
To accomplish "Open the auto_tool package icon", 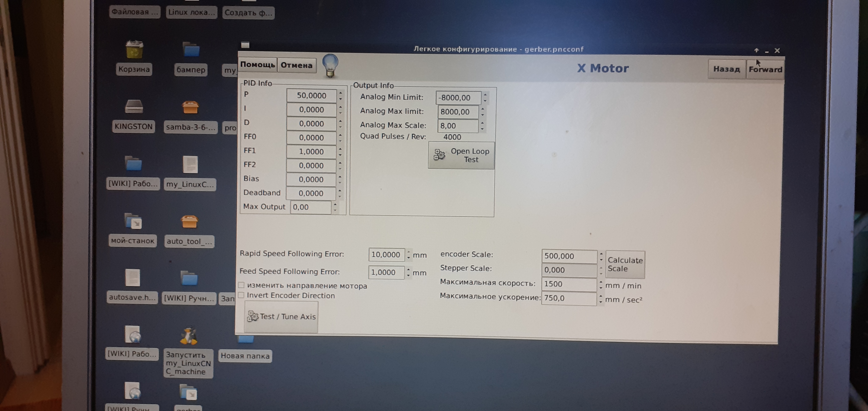I will click(x=189, y=222).
